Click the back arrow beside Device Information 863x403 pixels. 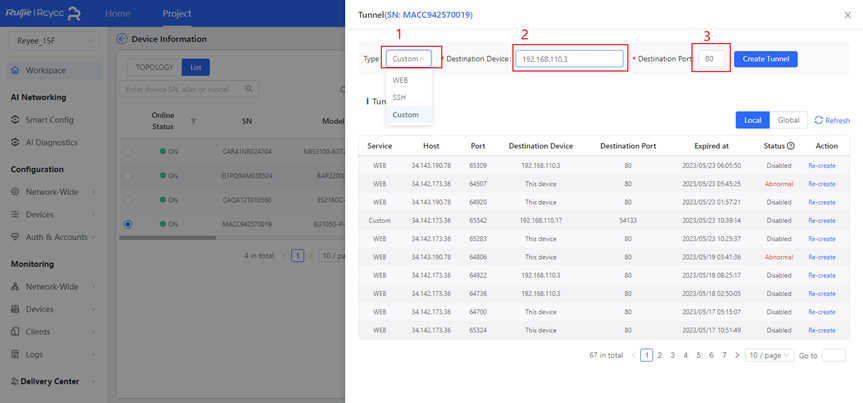(x=122, y=39)
